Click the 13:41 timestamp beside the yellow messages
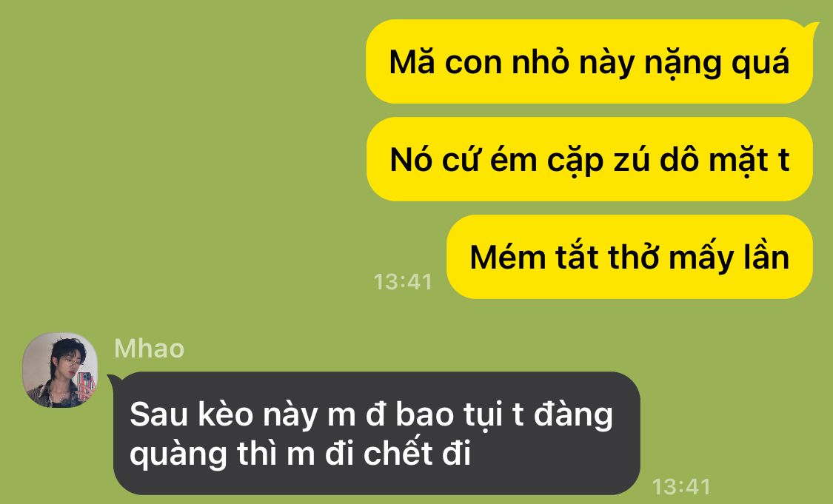The image size is (833, 504). [x=404, y=281]
